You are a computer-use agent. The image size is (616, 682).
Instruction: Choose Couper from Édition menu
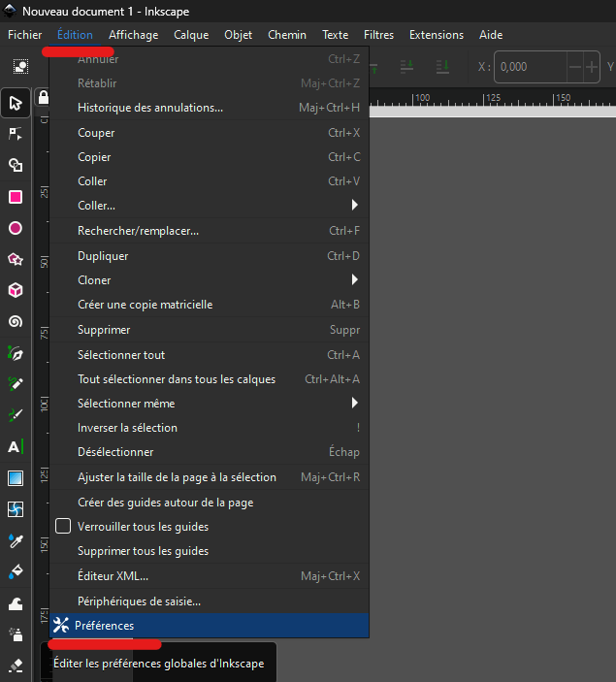click(x=210, y=133)
